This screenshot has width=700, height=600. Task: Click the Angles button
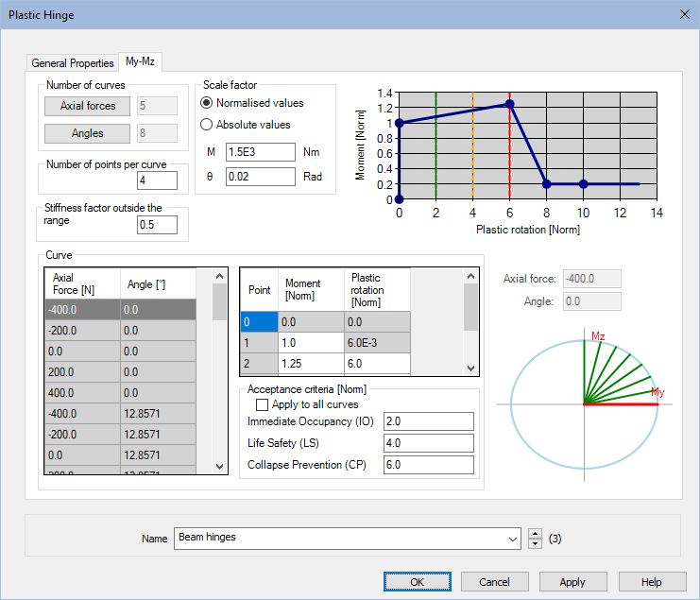[88, 134]
